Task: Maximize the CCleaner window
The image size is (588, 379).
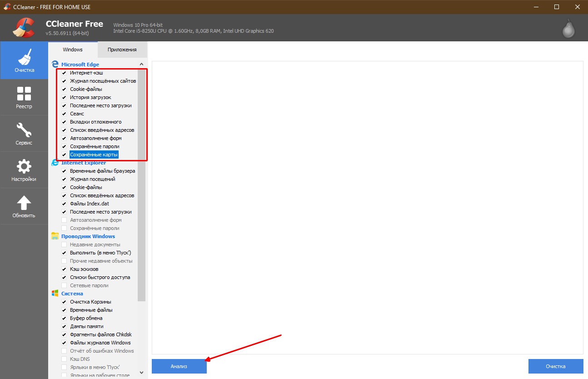Action: (x=557, y=7)
